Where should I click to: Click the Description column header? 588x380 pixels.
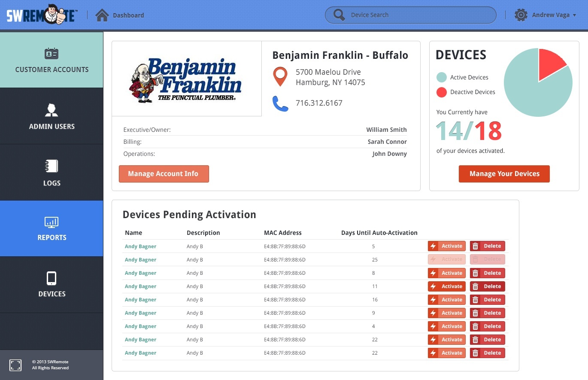click(x=203, y=233)
